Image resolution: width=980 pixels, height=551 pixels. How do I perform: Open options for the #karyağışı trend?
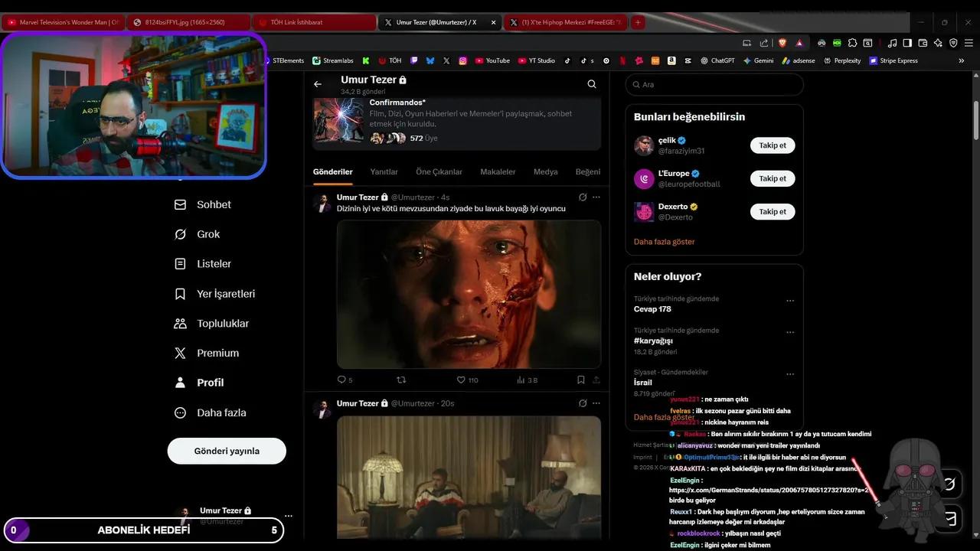[790, 333]
